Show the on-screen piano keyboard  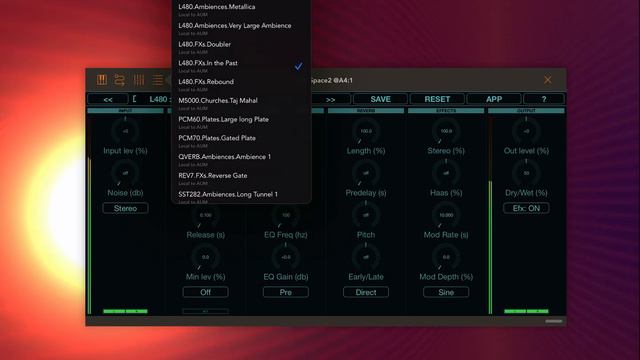102,80
